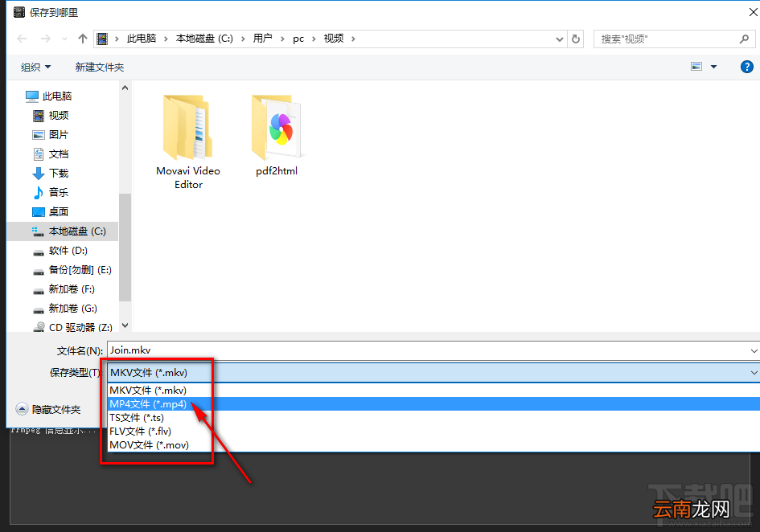Open 音乐 in the sidebar
This screenshot has height=532, width=760.
pos(51,192)
